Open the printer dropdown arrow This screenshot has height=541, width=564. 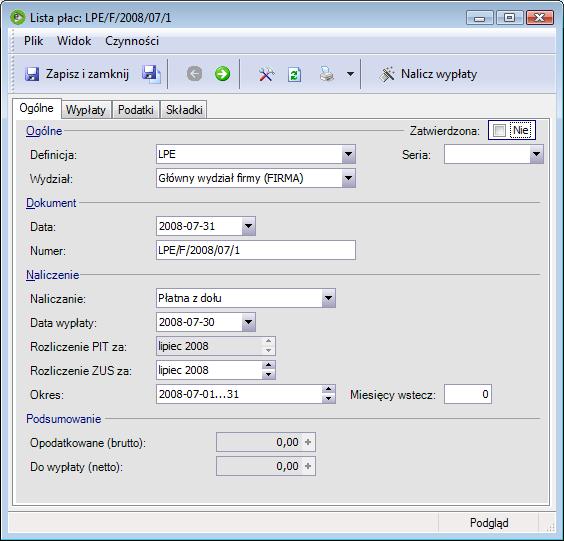pos(350,74)
